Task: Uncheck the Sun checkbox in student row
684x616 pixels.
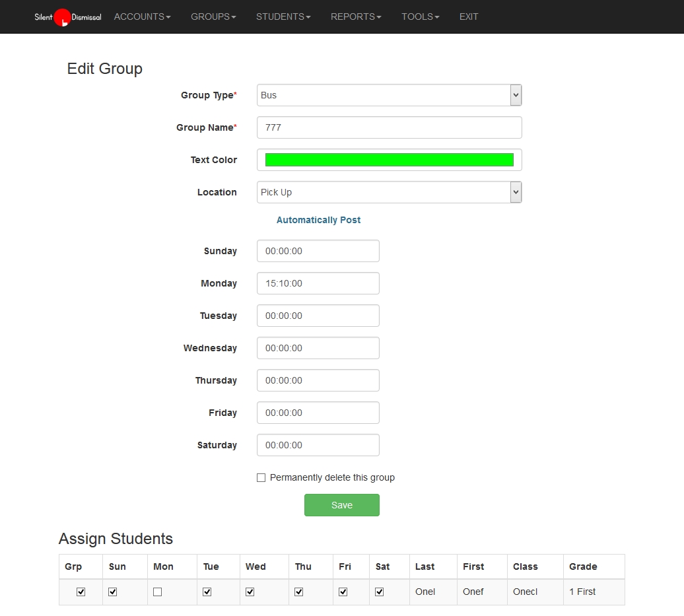Action: pyautogui.click(x=112, y=592)
